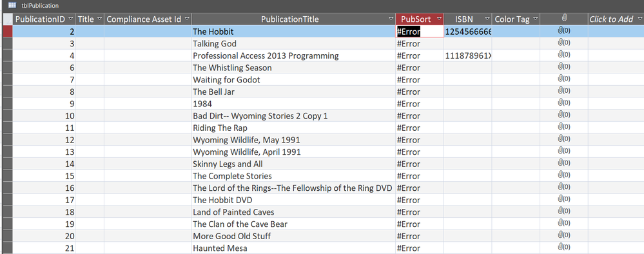The width and height of the screenshot is (644, 254).
Task: Open the Color Tag column dropdown arrow
Action: (x=536, y=19)
